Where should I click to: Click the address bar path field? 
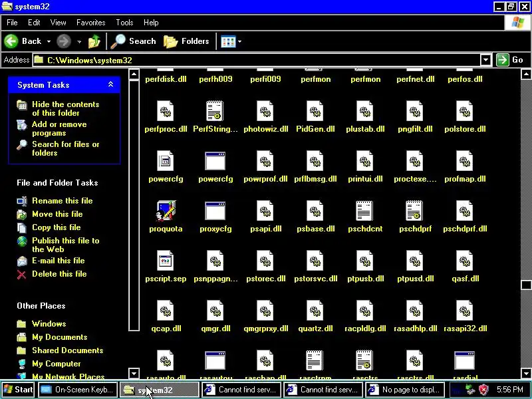click(257, 60)
